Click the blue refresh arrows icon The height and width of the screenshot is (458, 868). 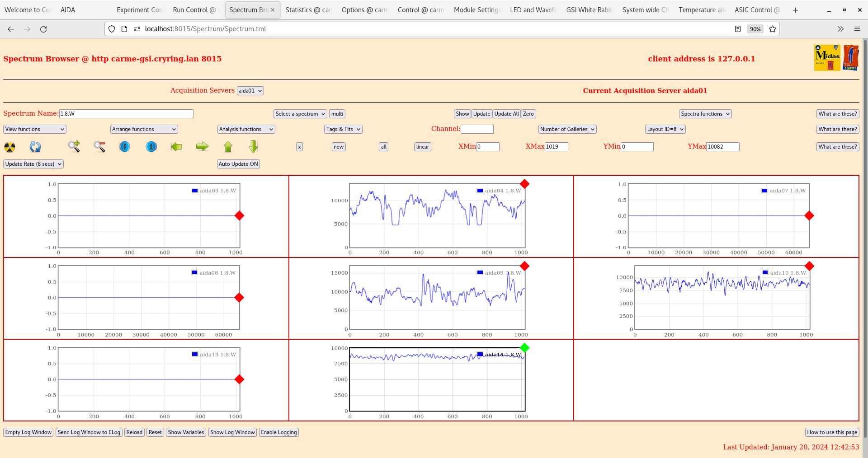[x=35, y=147]
